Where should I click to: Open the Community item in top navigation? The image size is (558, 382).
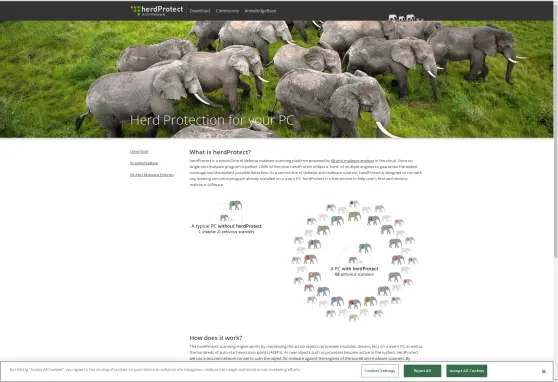pos(227,11)
